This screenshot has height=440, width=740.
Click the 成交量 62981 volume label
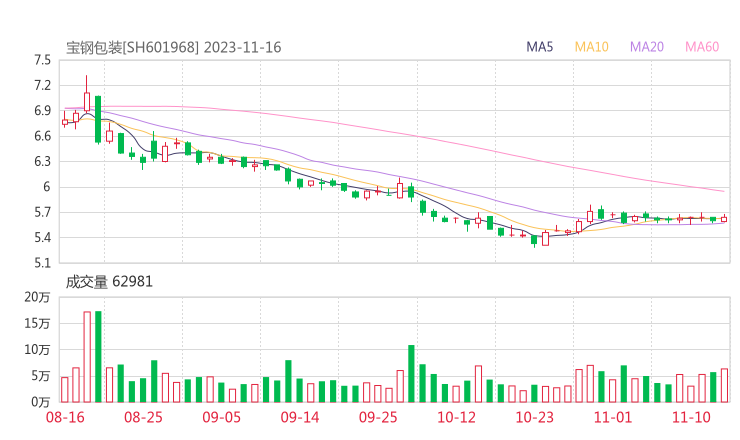coord(109,282)
